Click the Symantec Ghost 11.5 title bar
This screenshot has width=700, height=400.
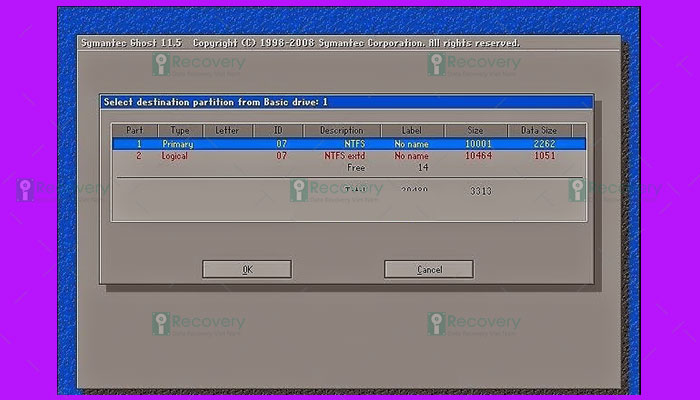(349, 43)
